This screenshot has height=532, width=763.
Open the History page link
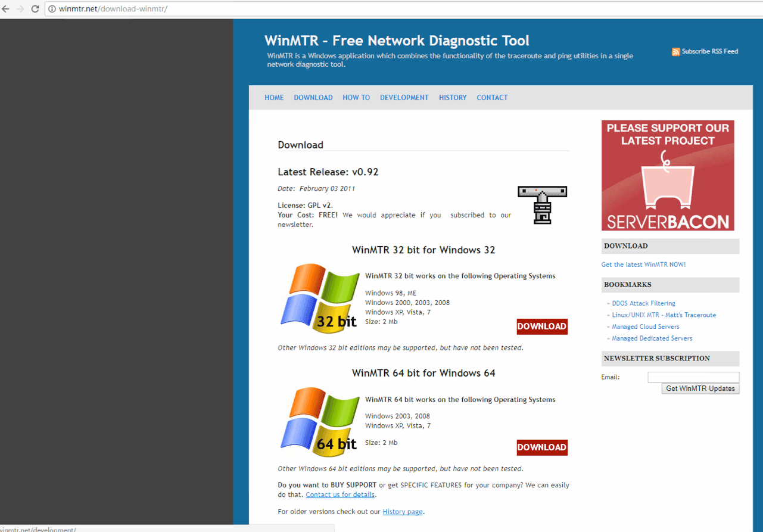point(403,512)
